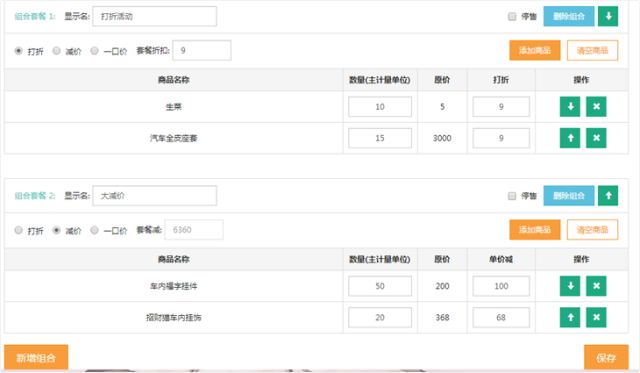
Task: Move combo package 2 up with the green arrow
Action: tap(608, 195)
